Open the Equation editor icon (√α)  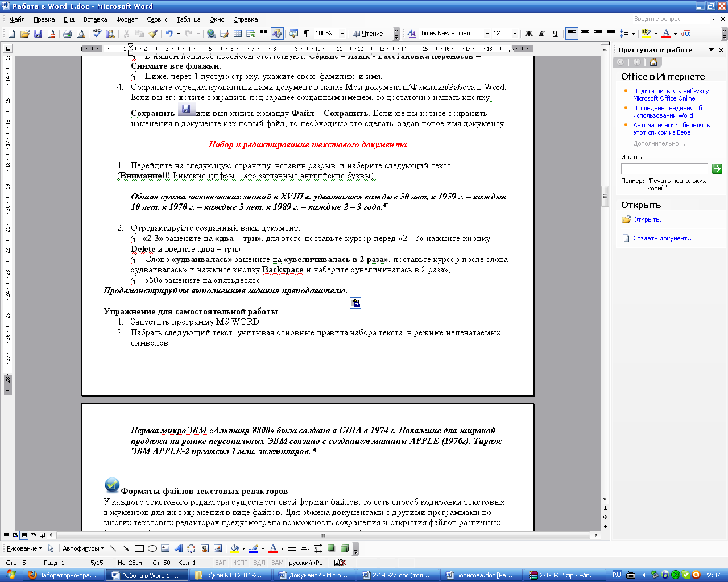[685, 34]
